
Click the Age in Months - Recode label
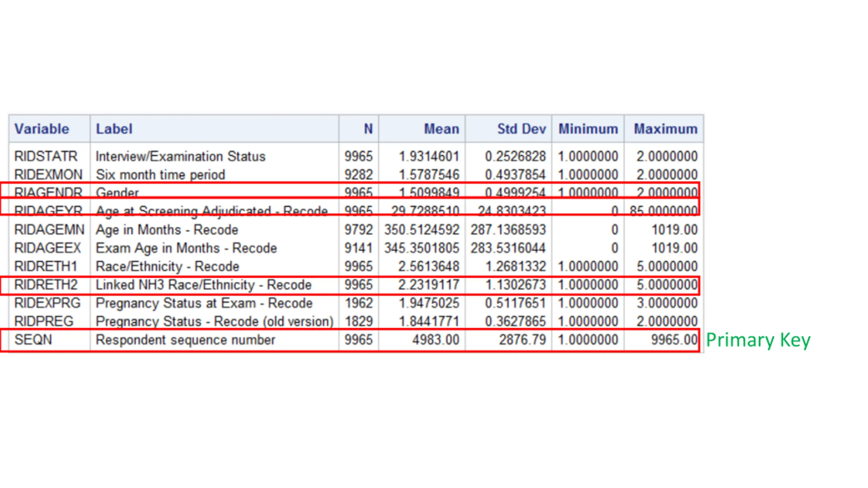tap(167, 230)
